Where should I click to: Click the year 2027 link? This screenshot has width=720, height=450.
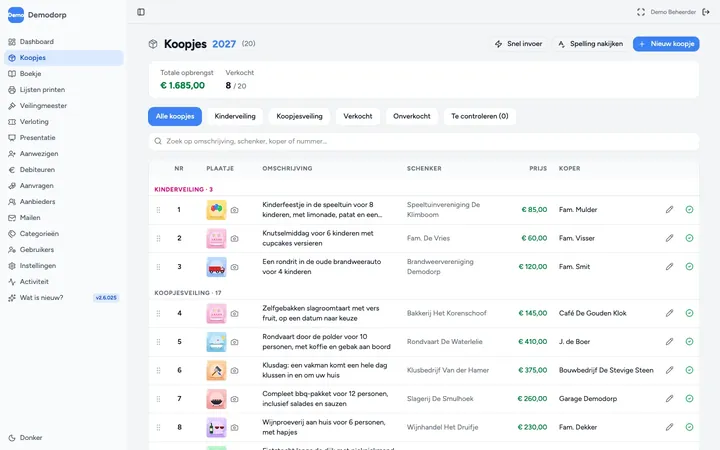click(x=224, y=44)
